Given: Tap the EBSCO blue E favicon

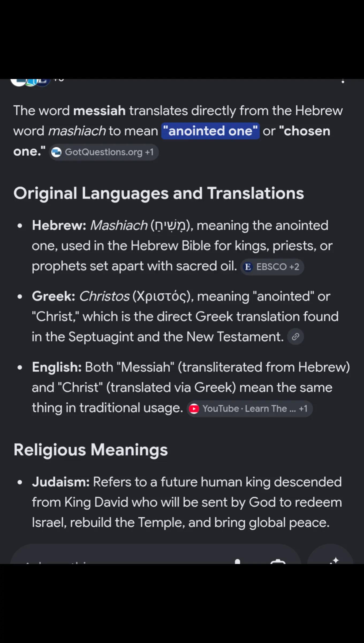Looking at the screenshot, I should [248, 267].
